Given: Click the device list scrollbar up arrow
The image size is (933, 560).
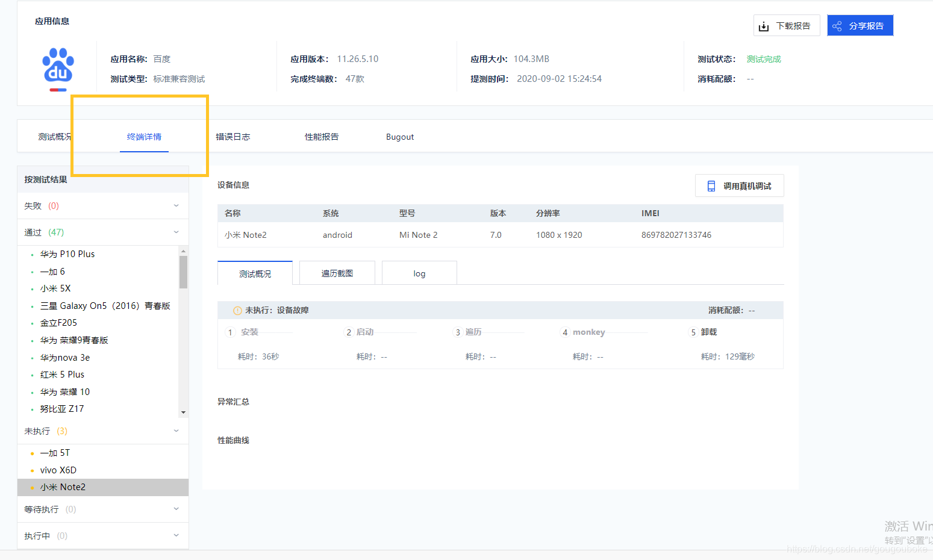Looking at the screenshot, I should point(183,250).
